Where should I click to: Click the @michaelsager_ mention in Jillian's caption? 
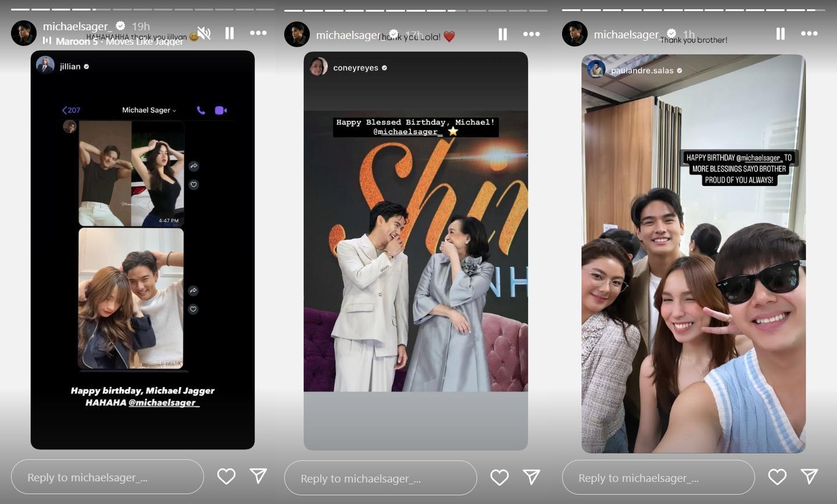point(164,402)
